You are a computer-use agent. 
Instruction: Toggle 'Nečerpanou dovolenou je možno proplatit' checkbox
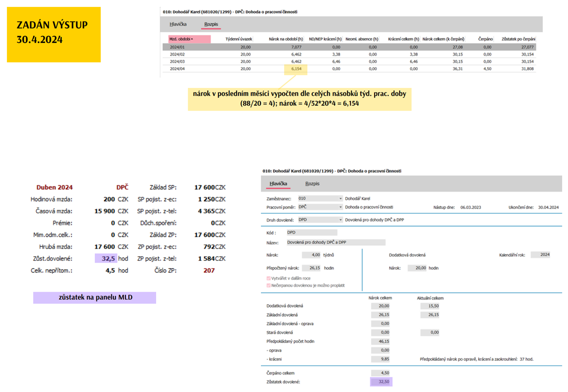point(269,286)
